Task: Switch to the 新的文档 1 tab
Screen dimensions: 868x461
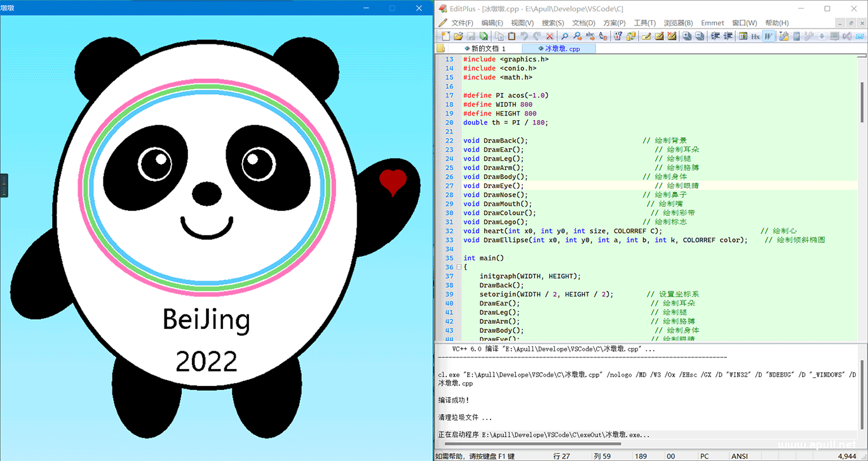Action: click(x=485, y=48)
